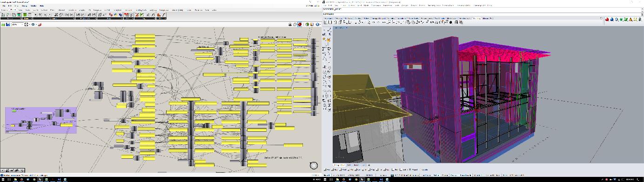
Task: Switch to the Intersect component tab
Action: point(61,10)
